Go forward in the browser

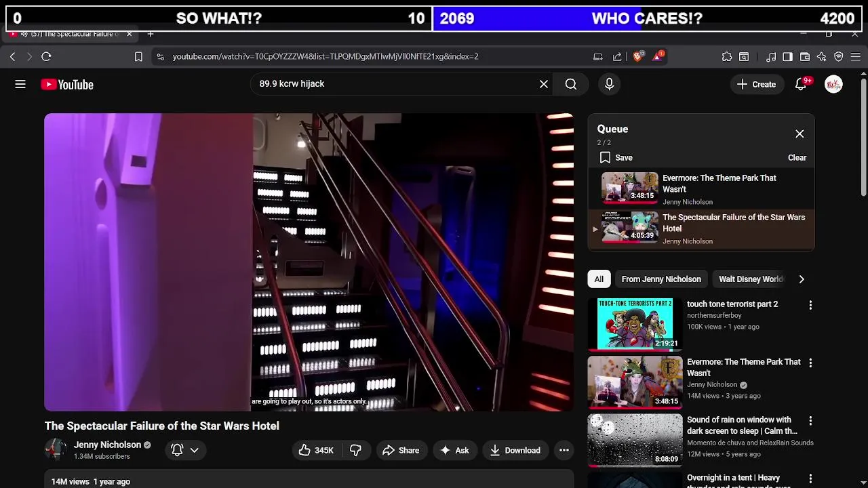click(29, 57)
